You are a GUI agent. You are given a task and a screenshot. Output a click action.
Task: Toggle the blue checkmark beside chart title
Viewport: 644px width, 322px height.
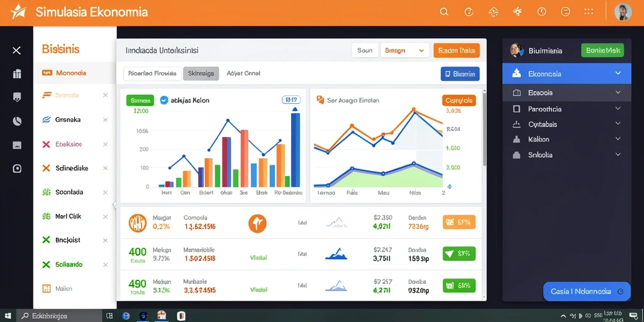tap(164, 100)
